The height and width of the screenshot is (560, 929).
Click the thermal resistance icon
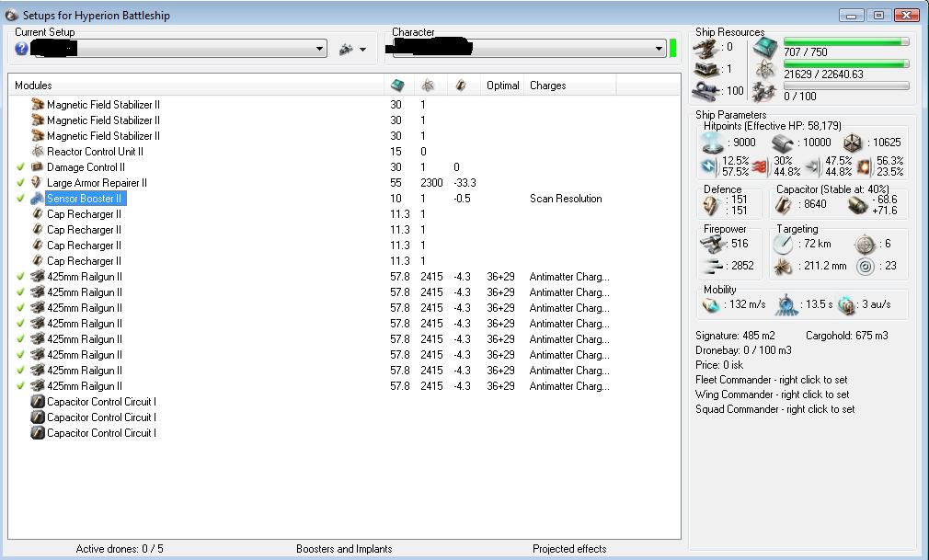pyautogui.click(x=762, y=166)
